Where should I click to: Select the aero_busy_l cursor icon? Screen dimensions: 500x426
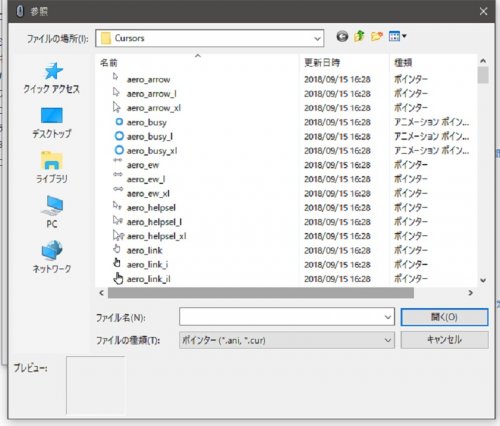point(119,136)
